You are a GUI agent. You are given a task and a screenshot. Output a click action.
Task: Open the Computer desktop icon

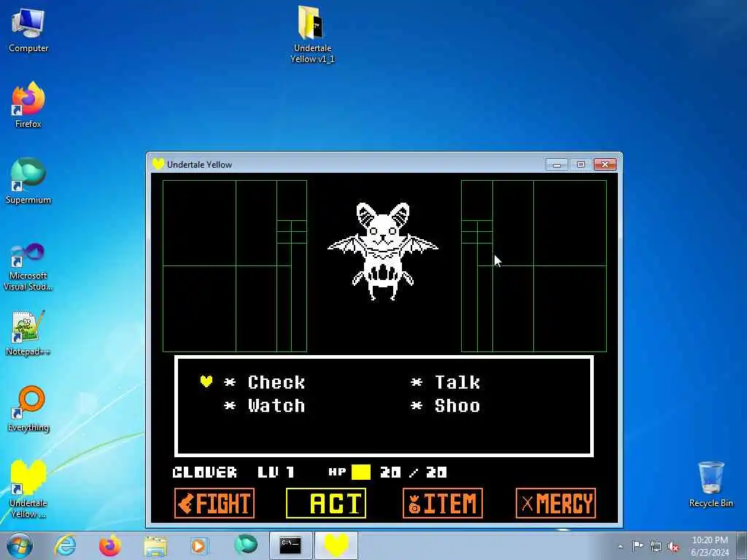[x=28, y=29]
